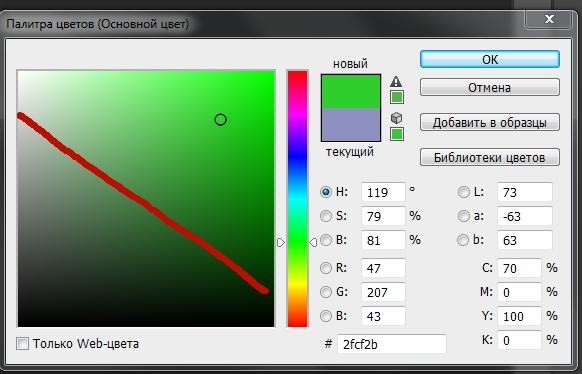Click the blue field showing 43
Screen dimensions: 582x374
383,316
